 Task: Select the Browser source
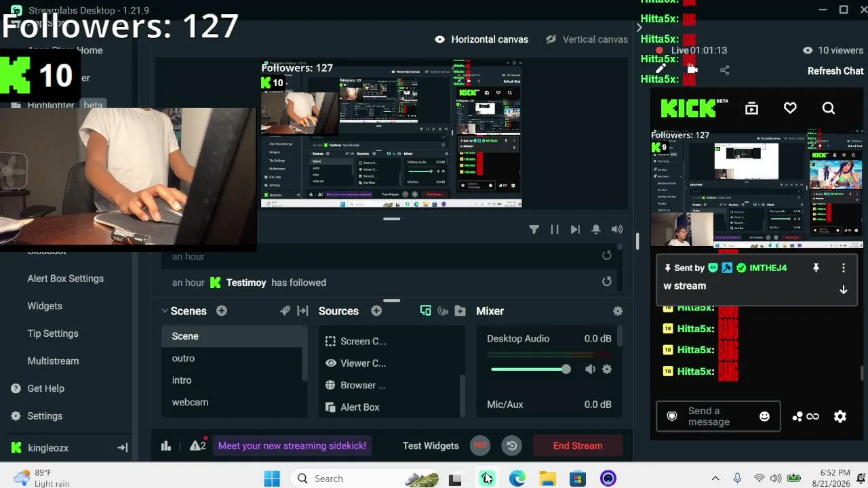391,385
